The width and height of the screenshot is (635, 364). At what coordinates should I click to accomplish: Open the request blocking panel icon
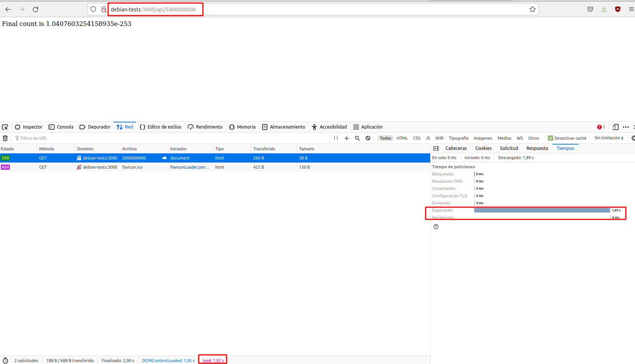click(368, 138)
